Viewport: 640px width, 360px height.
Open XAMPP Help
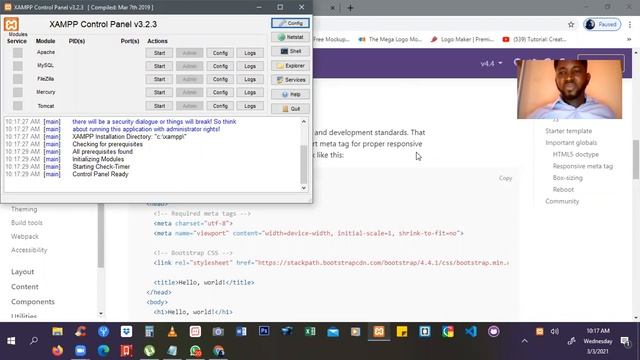click(x=290, y=94)
